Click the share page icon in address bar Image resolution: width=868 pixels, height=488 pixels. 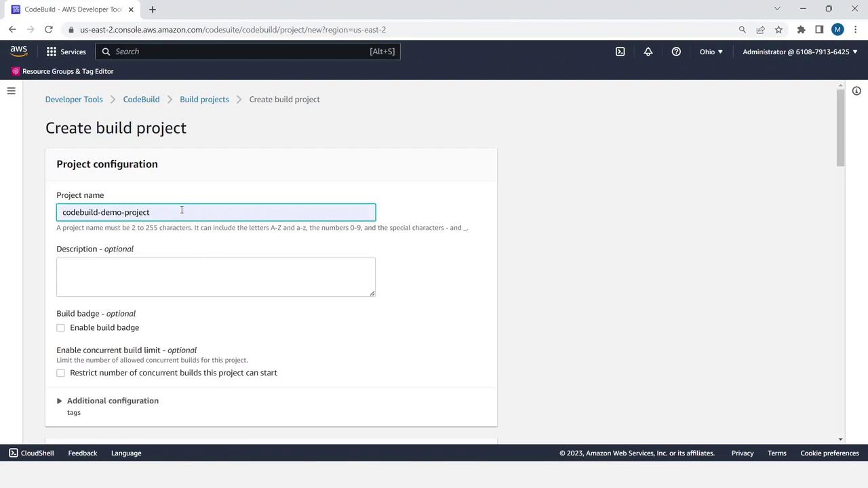[760, 30]
